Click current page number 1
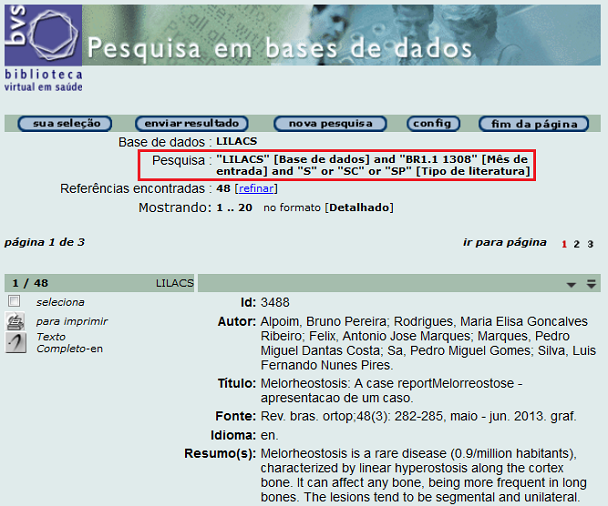 coord(564,244)
